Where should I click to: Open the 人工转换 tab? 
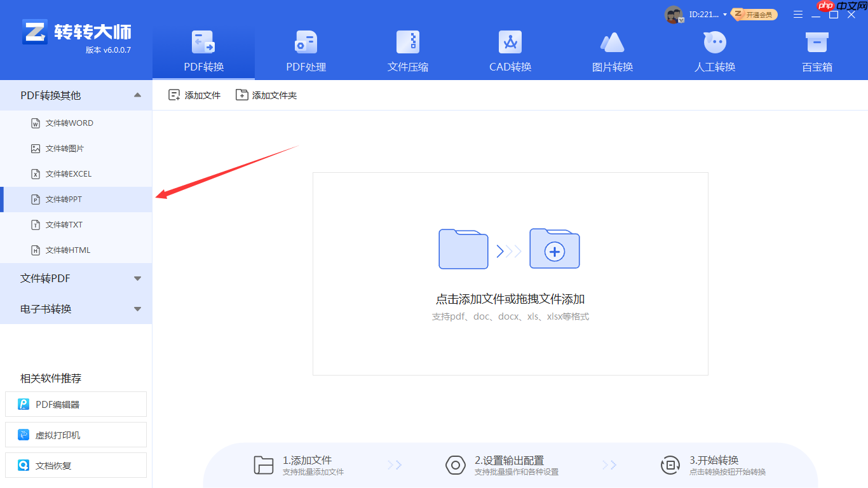pos(715,52)
